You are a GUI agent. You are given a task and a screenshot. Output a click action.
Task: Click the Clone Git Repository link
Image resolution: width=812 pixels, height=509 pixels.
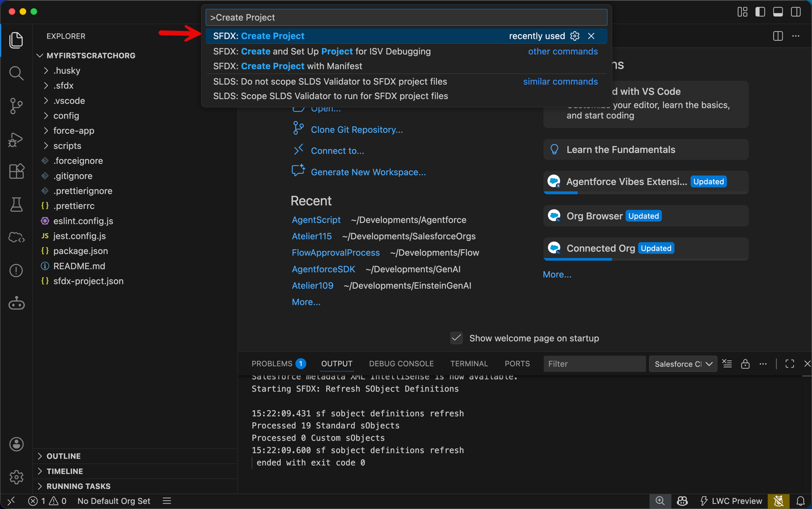(356, 130)
